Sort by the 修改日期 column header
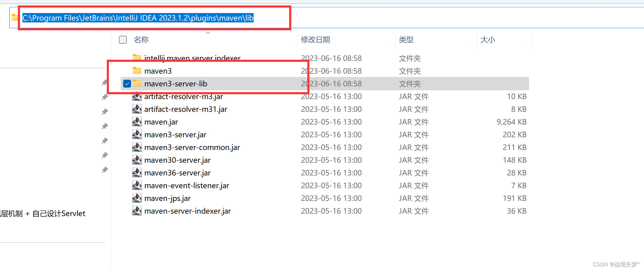The height and width of the screenshot is (270, 644). coord(315,40)
